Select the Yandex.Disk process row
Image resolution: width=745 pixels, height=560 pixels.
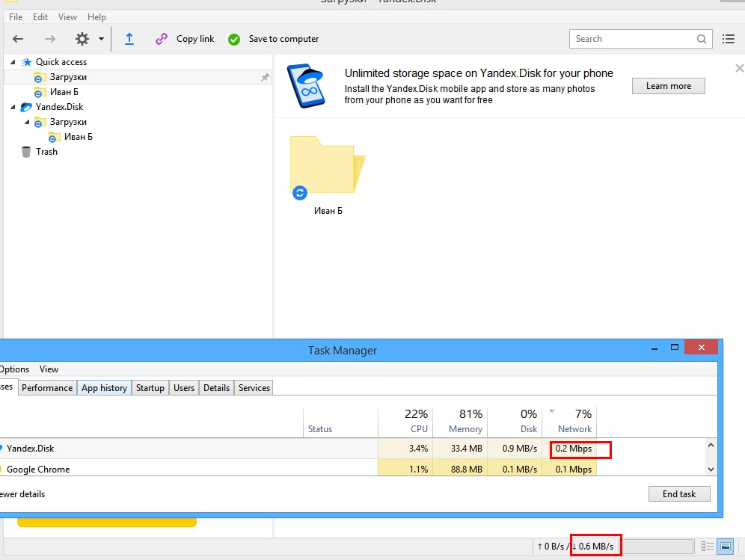click(x=298, y=449)
